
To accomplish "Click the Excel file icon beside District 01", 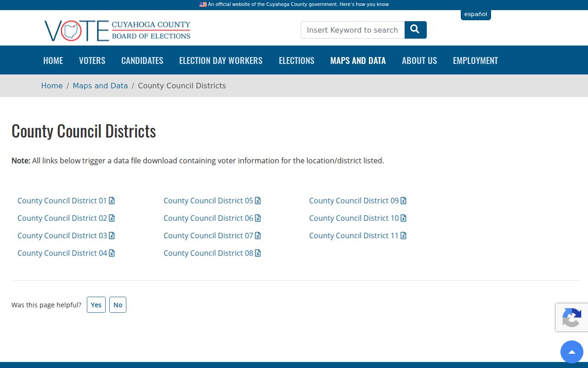I will [x=112, y=201].
